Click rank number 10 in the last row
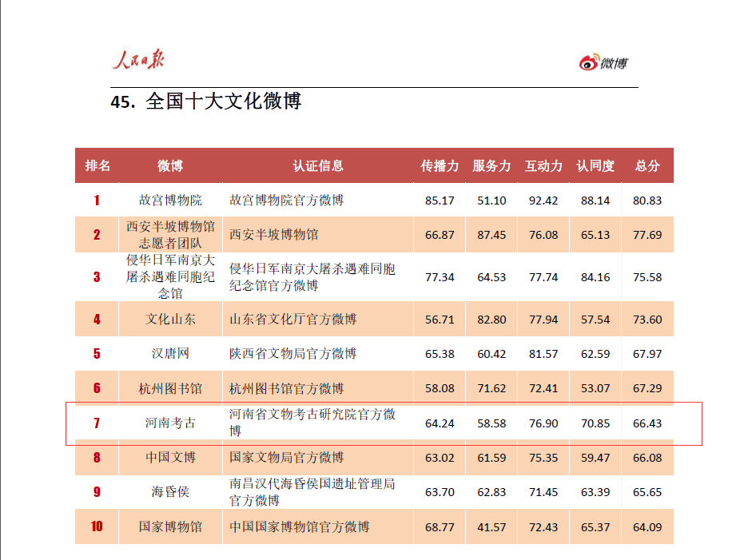Screen dimensions: 744x560 pos(97,526)
